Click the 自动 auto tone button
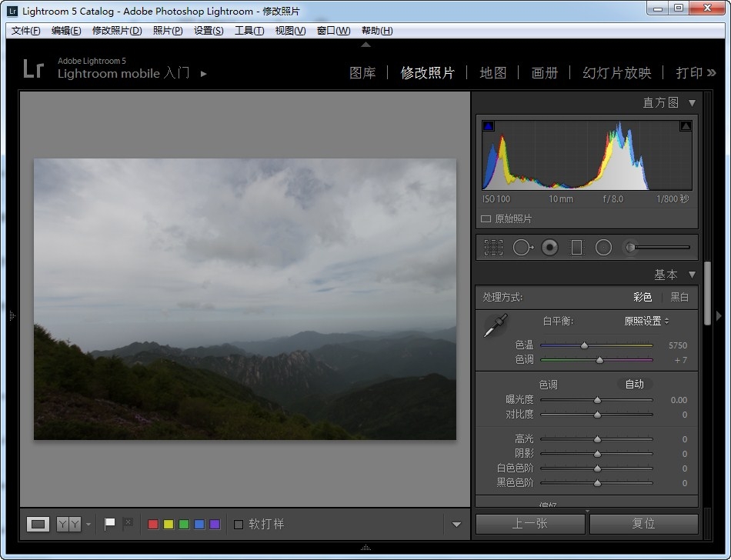The width and height of the screenshot is (731, 560). [634, 384]
